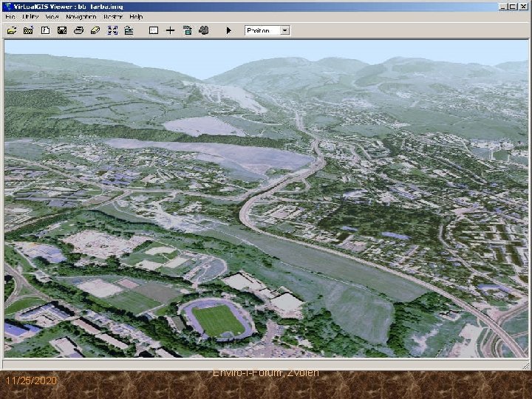532x399 pixels.
Task: Click the stadium in the 3D terrain view
Action: pyautogui.click(x=216, y=319)
